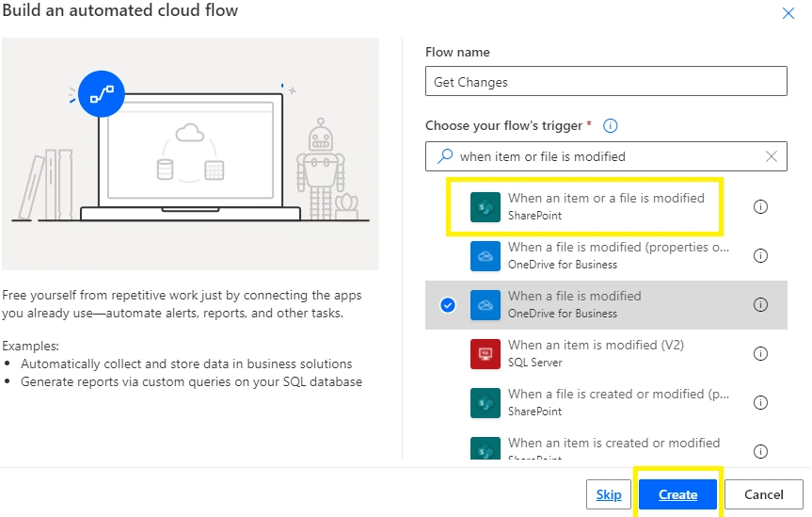This screenshot has width=812, height=517.
Task: Open info for 'When a file is modified (properties o...'
Action: (x=760, y=255)
